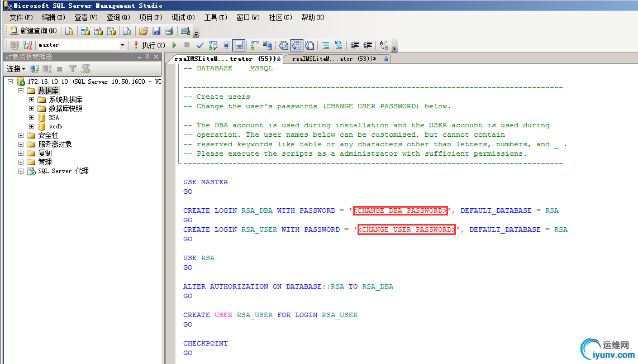Click the Object Explorer connect server icon
Viewport: 638px width, 364px height.
pos(34,69)
